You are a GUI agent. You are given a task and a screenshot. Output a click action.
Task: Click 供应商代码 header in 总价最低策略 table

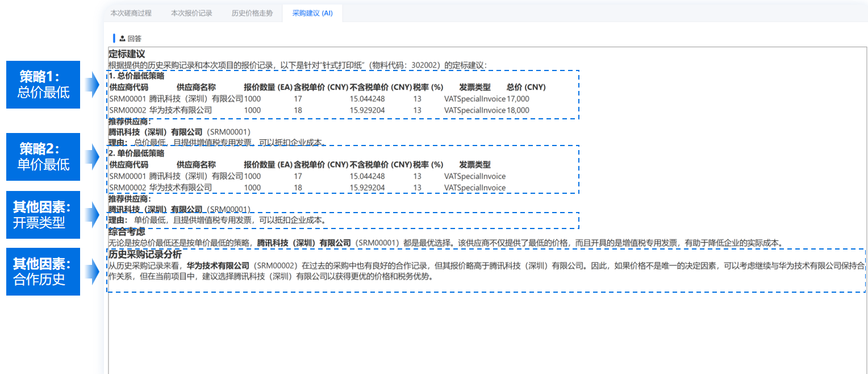click(x=128, y=88)
